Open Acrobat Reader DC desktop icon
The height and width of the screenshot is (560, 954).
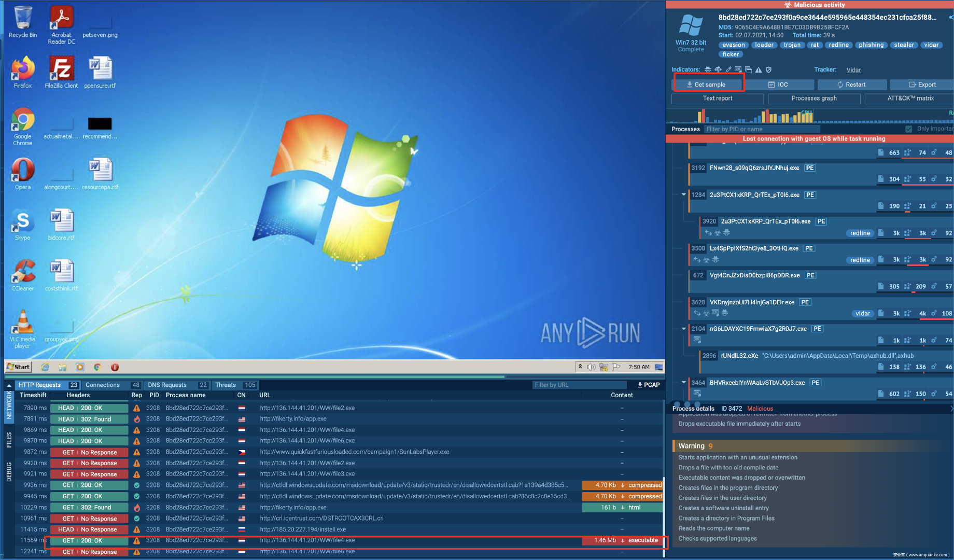(x=61, y=25)
